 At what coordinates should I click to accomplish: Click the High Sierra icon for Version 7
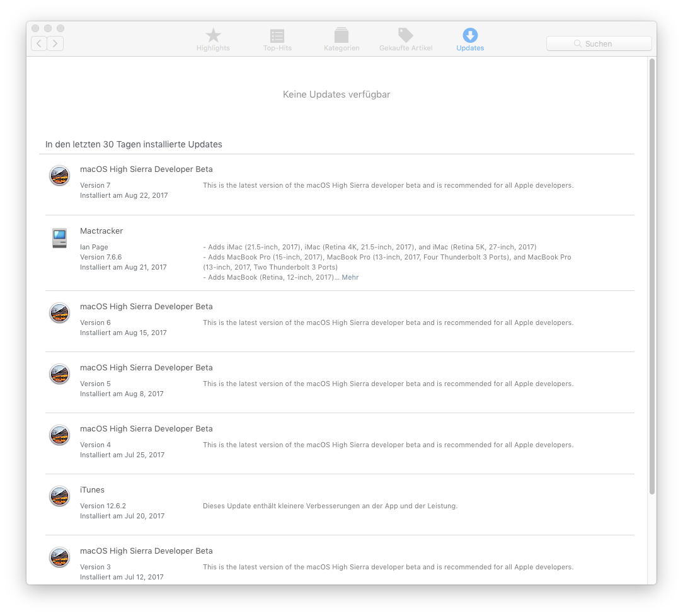pyautogui.click(x=59, y=176)
